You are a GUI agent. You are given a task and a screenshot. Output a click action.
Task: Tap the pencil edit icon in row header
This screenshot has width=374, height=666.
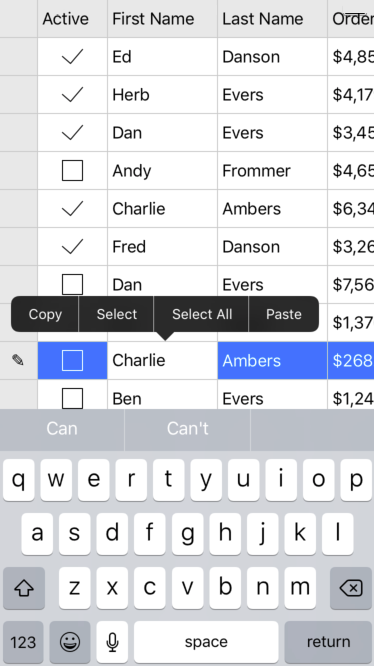tap(18, 360)
